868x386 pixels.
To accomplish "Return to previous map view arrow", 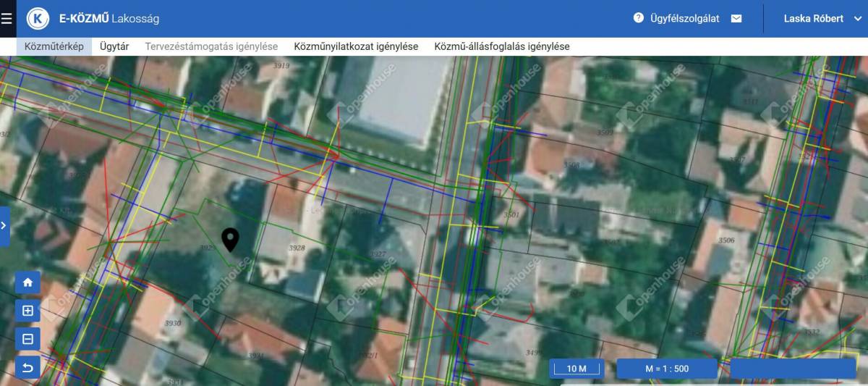I will point(27,368).
